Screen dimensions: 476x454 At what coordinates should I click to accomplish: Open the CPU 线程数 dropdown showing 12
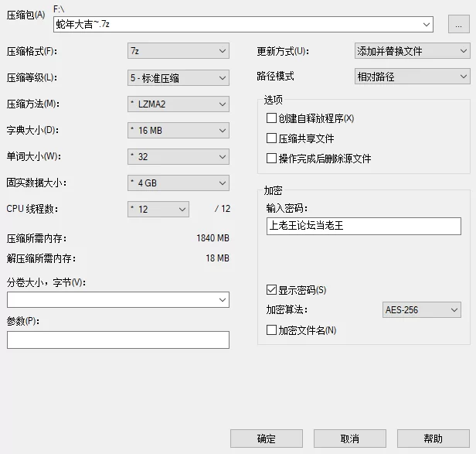tap(158, 209)
